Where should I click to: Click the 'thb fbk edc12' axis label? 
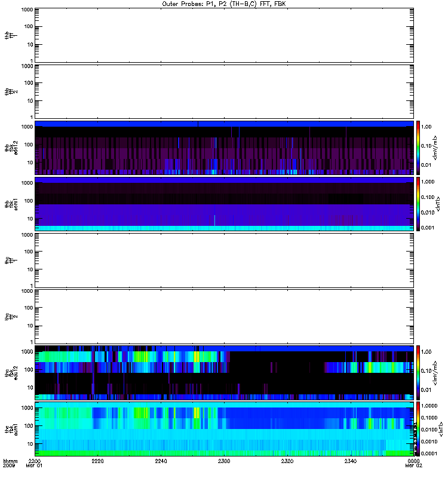pos(11,148)
